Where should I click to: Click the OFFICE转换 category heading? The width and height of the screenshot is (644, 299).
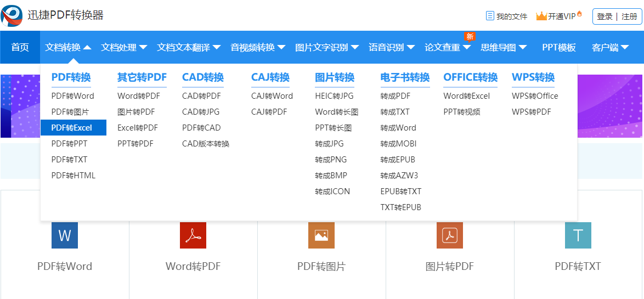tap(470, 77)
